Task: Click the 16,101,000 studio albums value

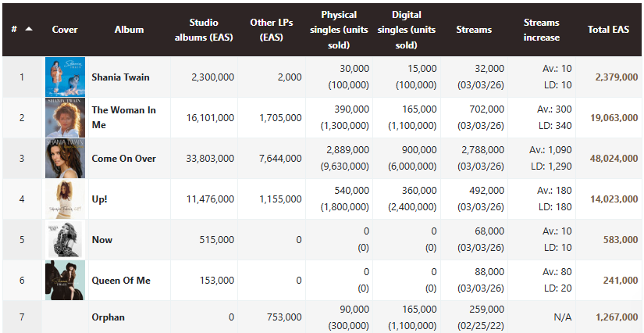Action: click(x=210, y=117)
